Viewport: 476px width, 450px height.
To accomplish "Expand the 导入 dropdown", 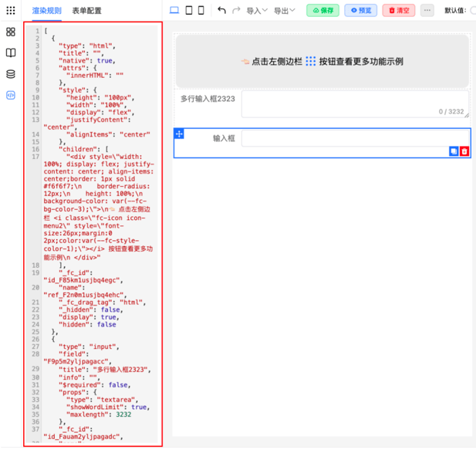I will 257,11.
